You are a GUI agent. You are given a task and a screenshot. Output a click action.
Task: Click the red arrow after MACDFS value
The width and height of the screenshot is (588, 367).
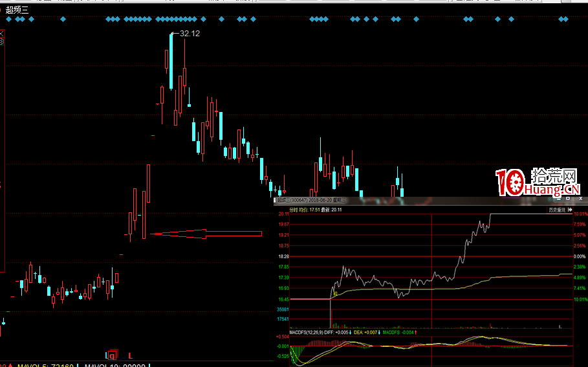click(x=415, y=332)
